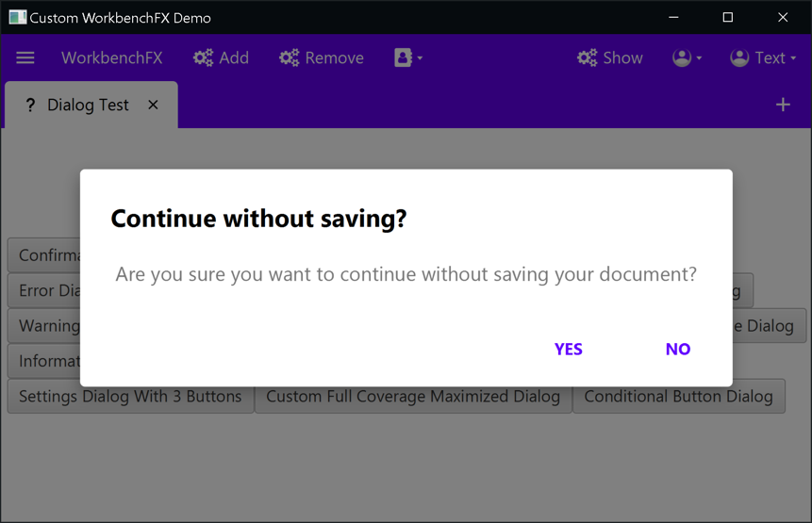Click the question mark tab icon
Screen dimensions: 812x523
click(x=30, y=106)
